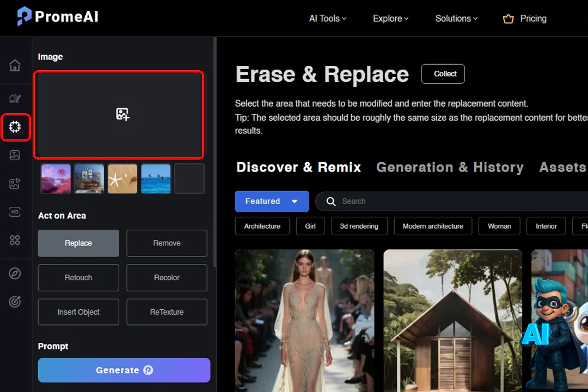
Task: Open the four-squares all tools icon
Action: point(15,240)
